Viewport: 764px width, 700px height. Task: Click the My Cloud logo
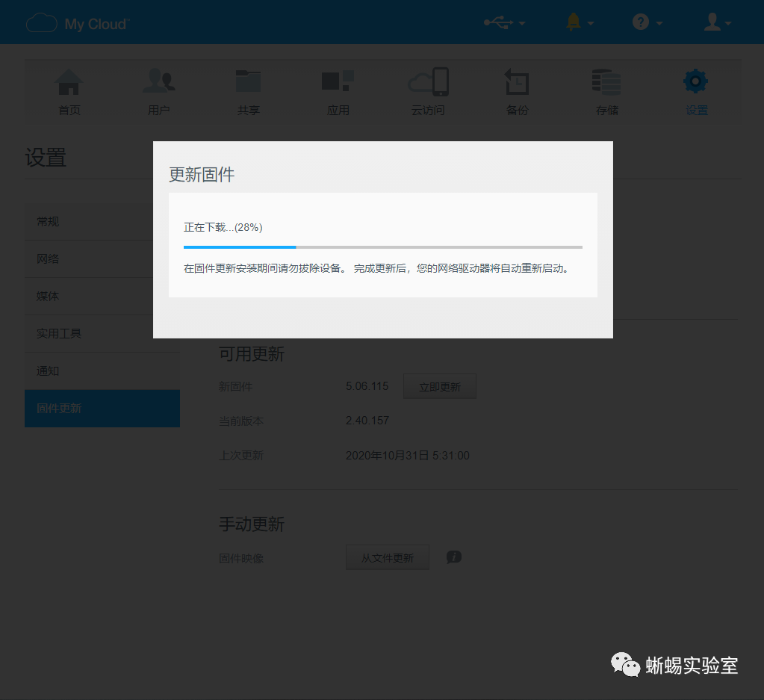click(77, 23)
